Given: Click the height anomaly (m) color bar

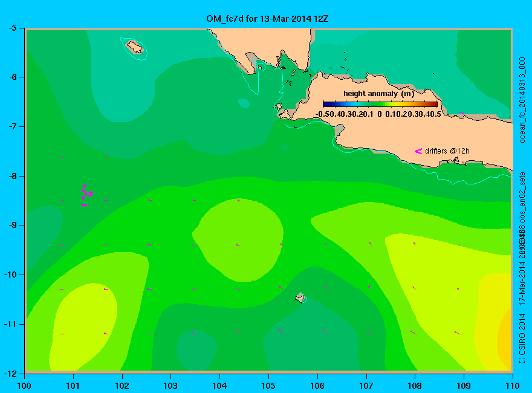Looking at the screenshot, I should click(380, 104).
